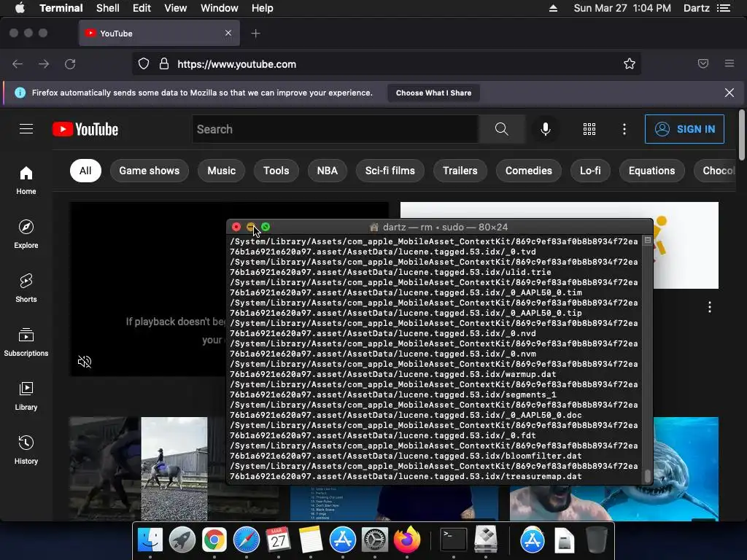Dismiss the Firefox data notification bar
Screen dimensions: 747x560
click(x=729, y=93)
